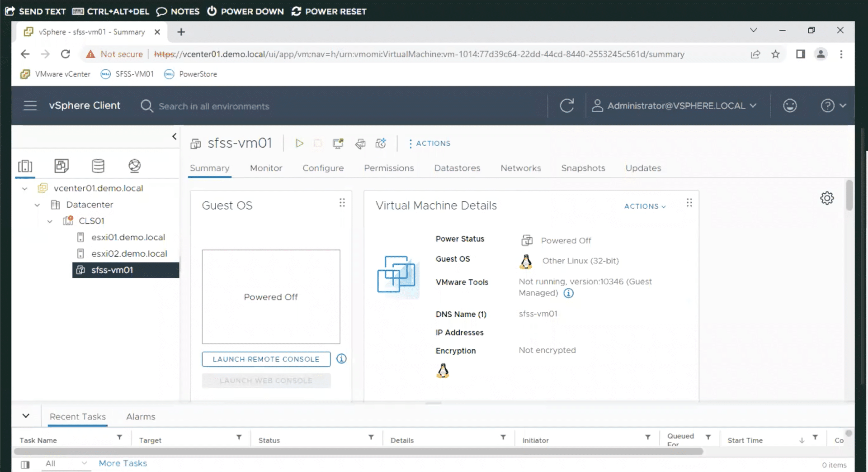Open the Datastores tab
868x472 pixels.
(x=457, y=168)
